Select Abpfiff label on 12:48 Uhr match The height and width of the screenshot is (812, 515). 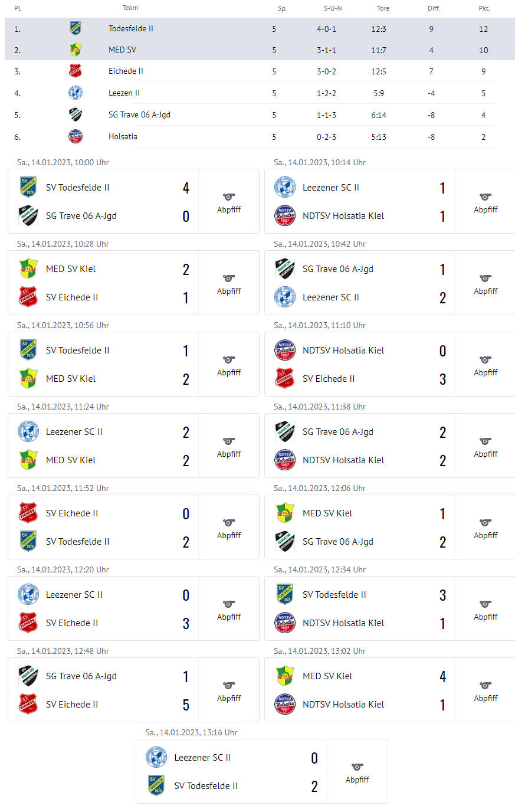(229, 698)
